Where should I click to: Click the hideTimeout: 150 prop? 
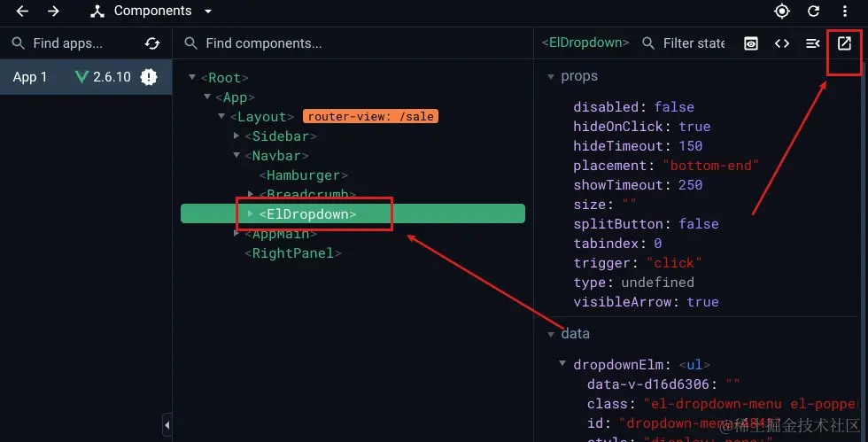pyautogui.click(x=638, y=145)
